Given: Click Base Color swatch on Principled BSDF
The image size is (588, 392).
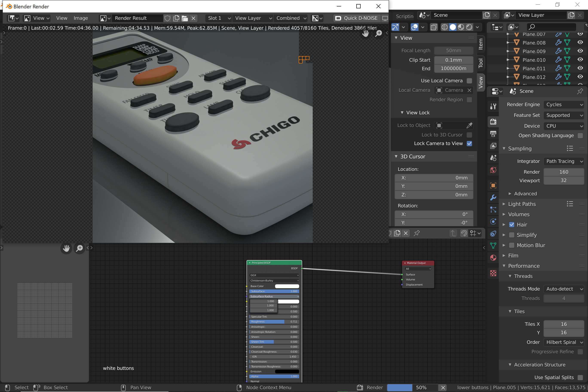Looking at the screenshot, I should pyautogui.click(x=287, y=286).
